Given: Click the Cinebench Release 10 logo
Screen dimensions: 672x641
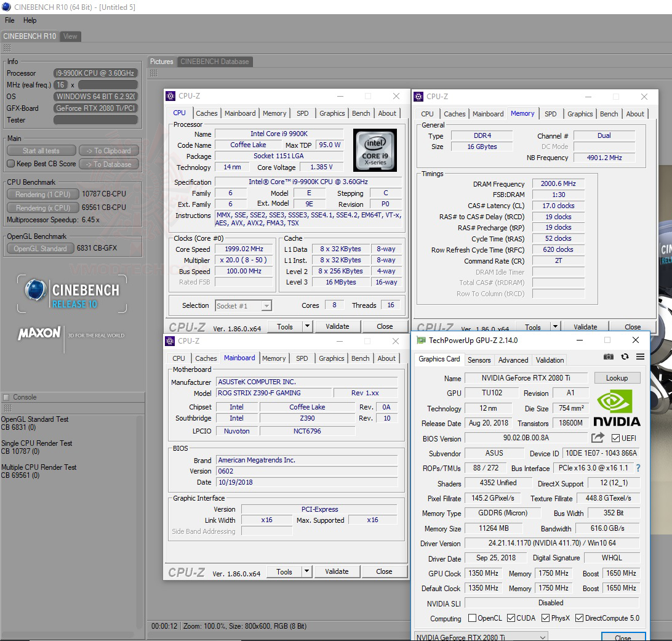Looking at the screenshot, I should 72,295.
